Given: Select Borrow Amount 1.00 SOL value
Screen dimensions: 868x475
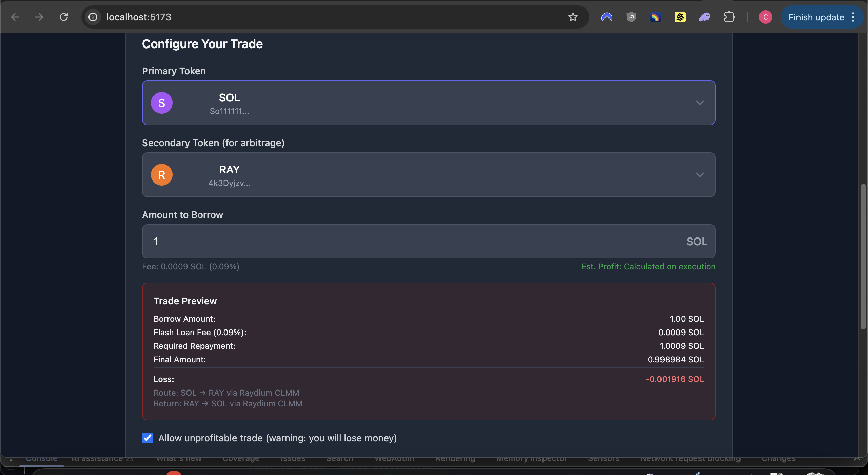Looking at the screenshot, I should pyautogui.click(x=687, y=319).
